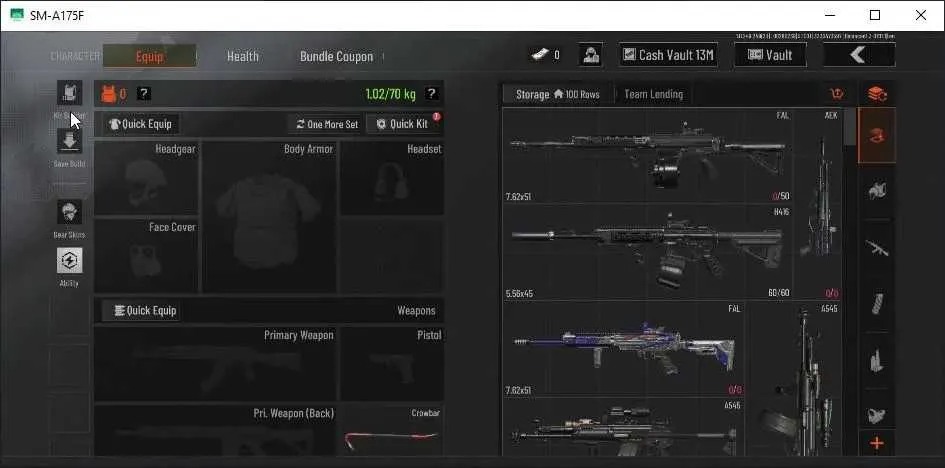Select the empty Pistol slot
This screenshot has width=945, height=468.
(x=392, y=364)
